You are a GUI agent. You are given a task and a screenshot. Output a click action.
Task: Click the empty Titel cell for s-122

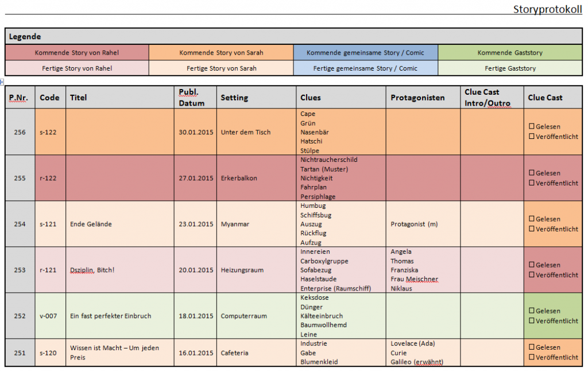(119, 132)
